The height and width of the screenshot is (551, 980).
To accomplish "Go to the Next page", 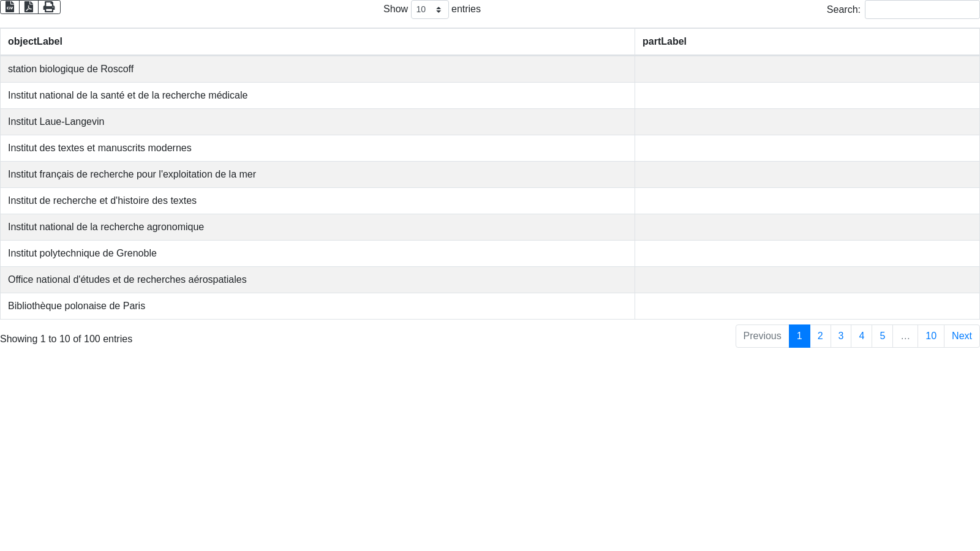I will (x=962, y=336).
